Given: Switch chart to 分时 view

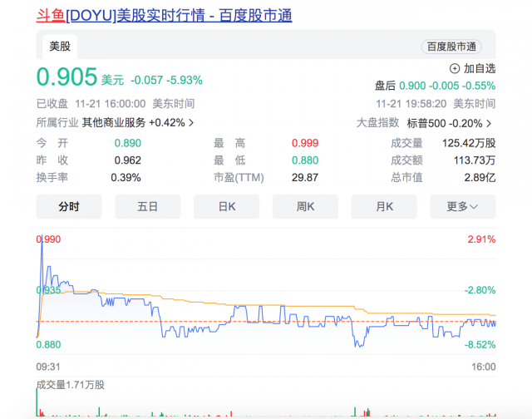Looking at the screenshot, I should point(69,206).
